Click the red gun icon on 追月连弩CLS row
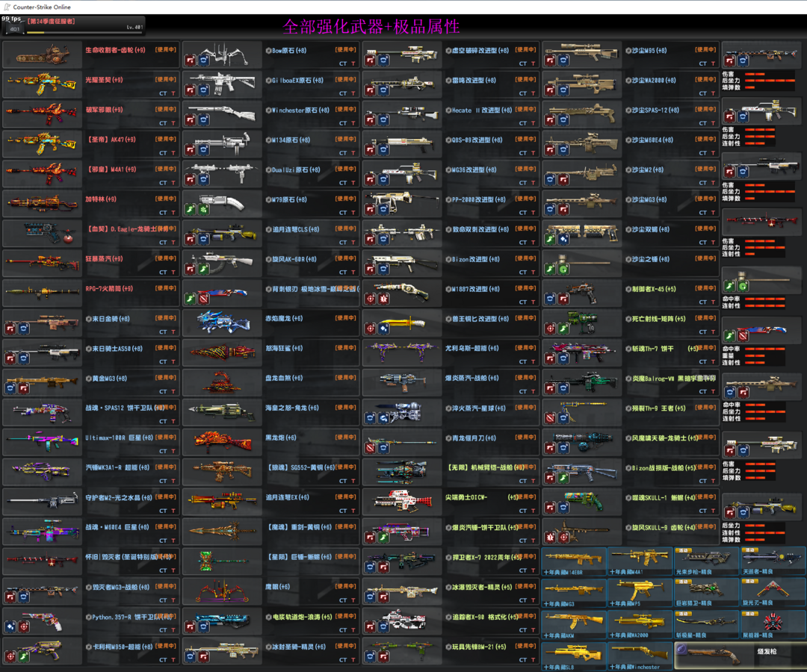Viewport: 807px width, 672px height. pos(190,240)
